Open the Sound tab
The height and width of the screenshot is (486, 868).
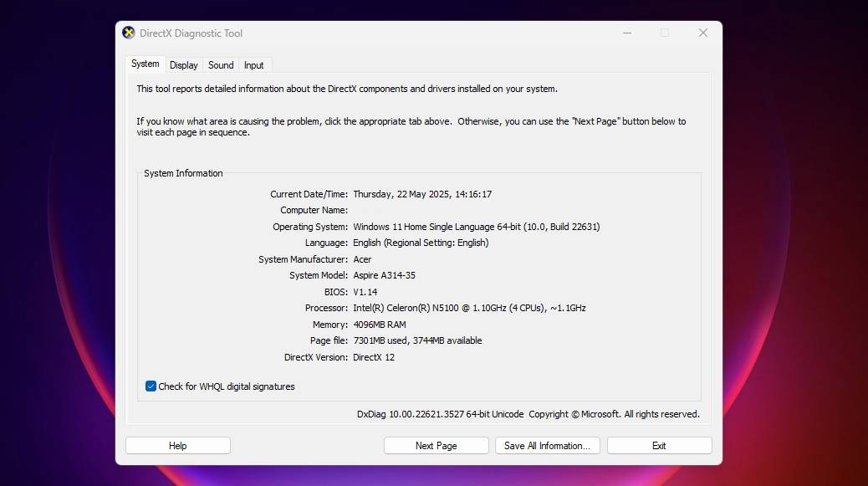[x=221, y=65]
